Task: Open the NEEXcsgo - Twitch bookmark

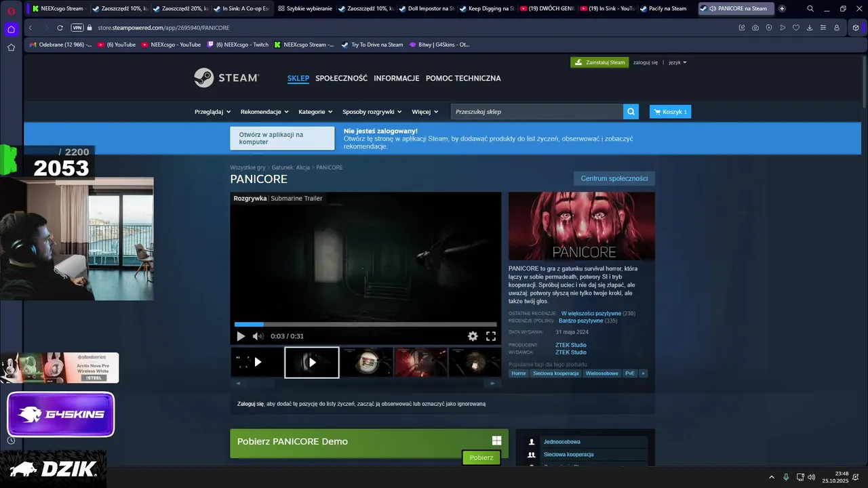Action: click(238, 45)
